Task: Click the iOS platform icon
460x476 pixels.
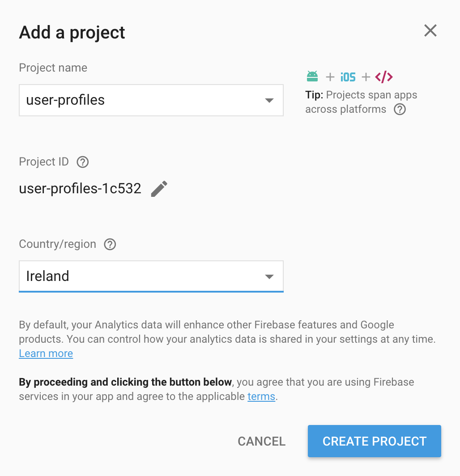Action: point(348,77)
